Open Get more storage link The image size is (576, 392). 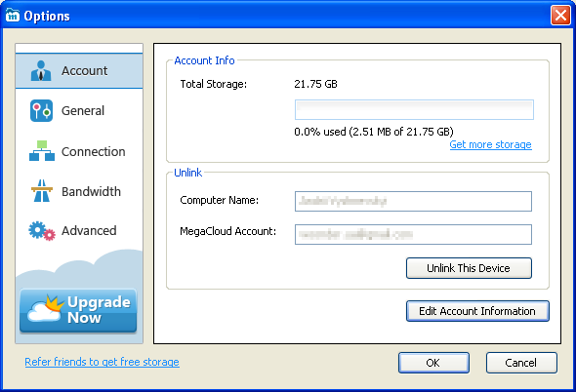pos(490,144)
